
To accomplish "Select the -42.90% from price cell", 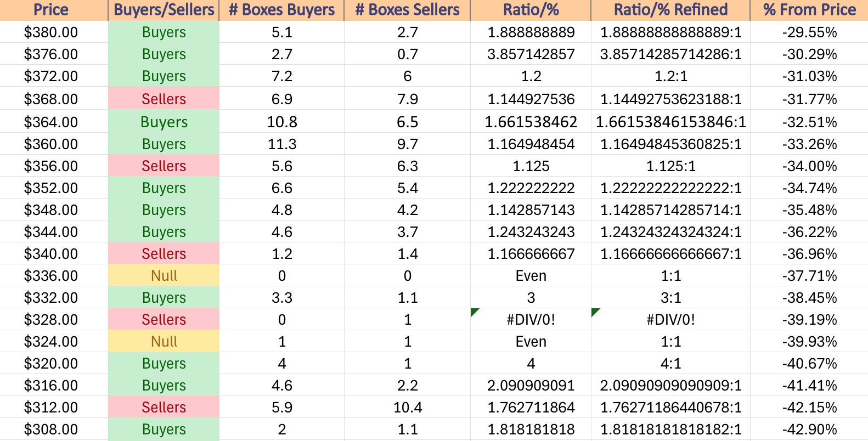I will pyautogui.click(x=809, y=429).
